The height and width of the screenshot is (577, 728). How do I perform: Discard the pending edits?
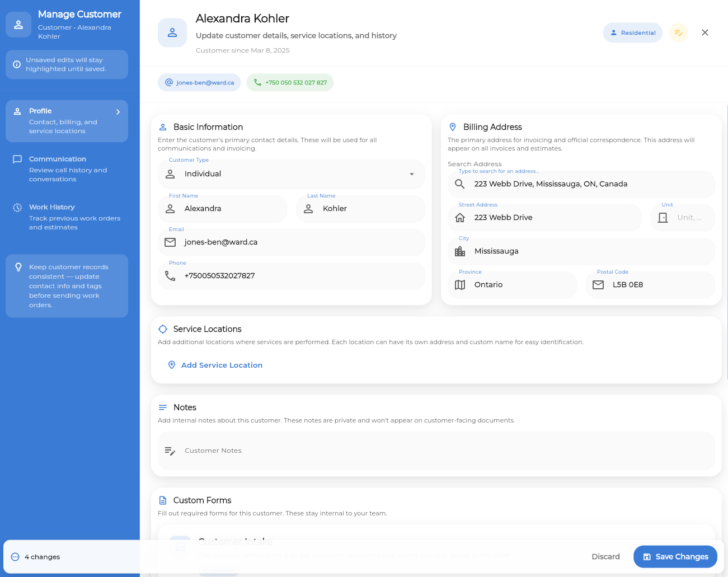(605, 556)
